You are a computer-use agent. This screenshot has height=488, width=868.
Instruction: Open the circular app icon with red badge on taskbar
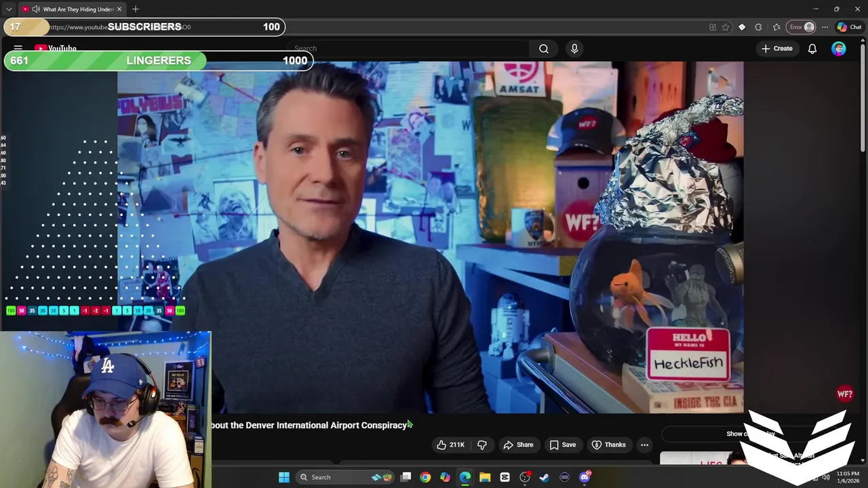click(x=525, y=477)
